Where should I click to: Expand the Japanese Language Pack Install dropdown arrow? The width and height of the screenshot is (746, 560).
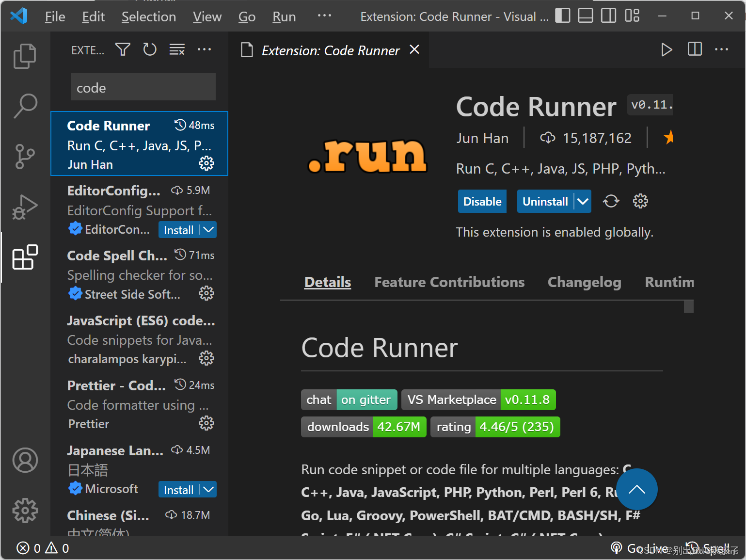208,490
